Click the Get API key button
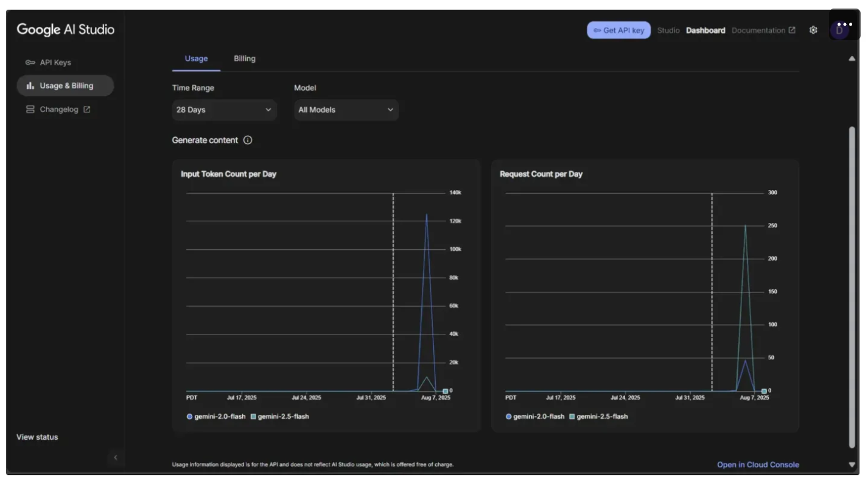The height and width of the screenshot is (480, 868). pyautogui.click(x=619, y=30)
